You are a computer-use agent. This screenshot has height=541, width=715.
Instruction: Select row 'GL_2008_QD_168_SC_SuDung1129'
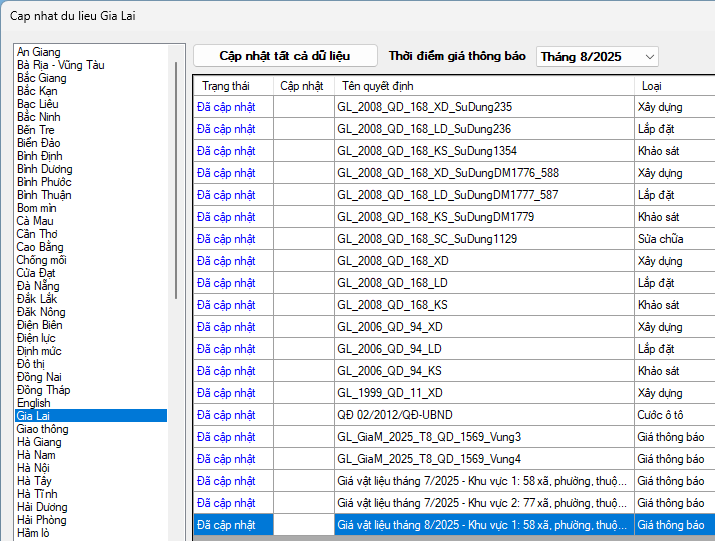coord(454,239)
